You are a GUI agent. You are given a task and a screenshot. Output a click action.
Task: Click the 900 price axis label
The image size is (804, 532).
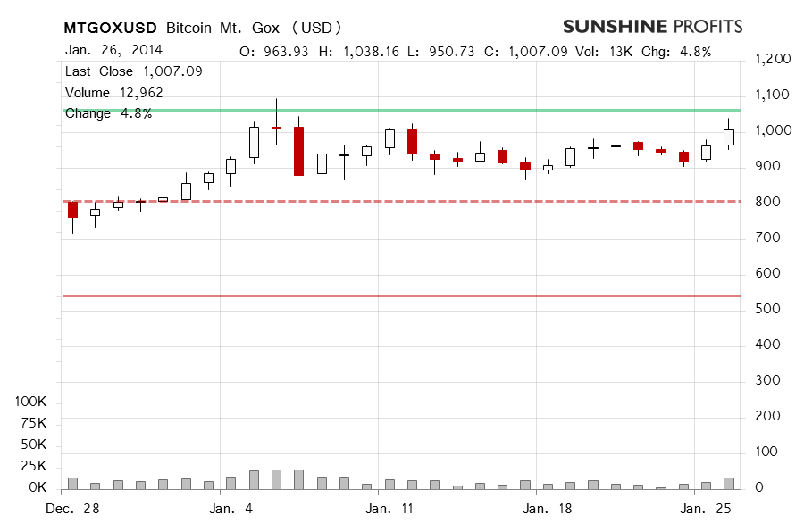(767, 166)
